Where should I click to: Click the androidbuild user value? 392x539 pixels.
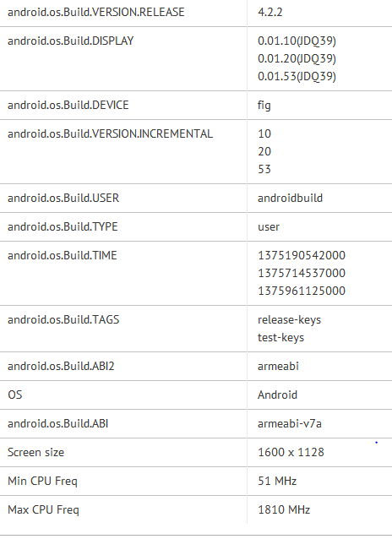(291, 198)
